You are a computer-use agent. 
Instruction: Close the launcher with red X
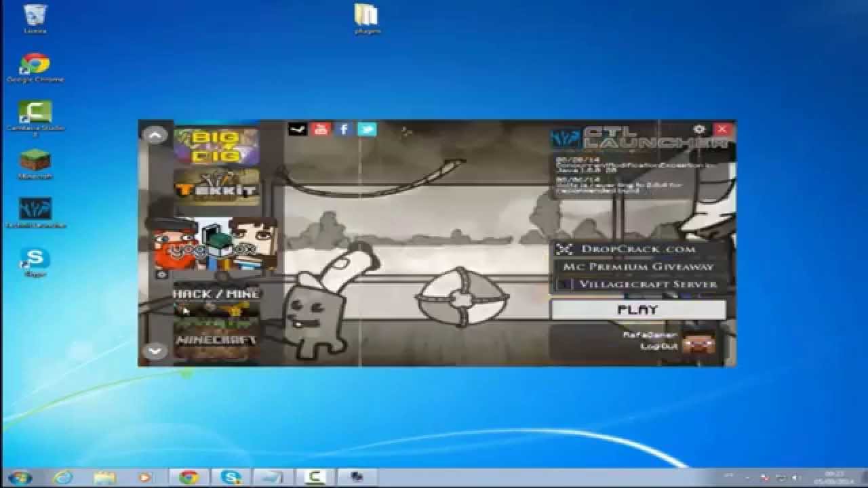[x=722, y=129]
